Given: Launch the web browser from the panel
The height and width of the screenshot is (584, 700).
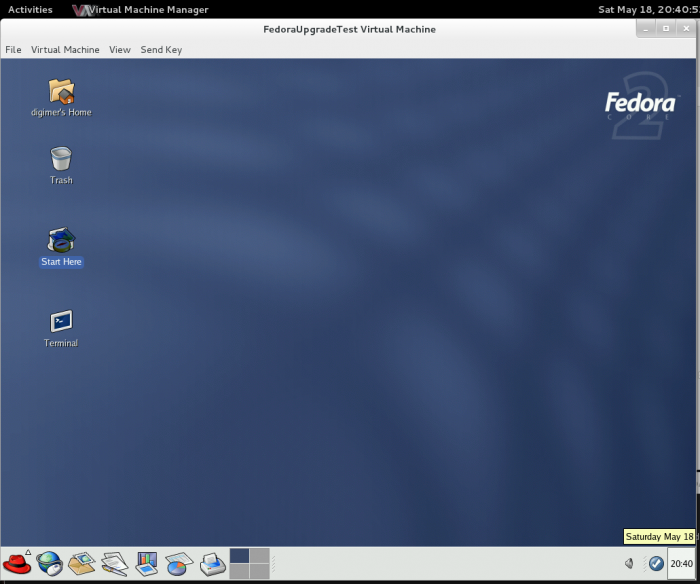Looking at the screenshot, I should (x=50, y=563).
